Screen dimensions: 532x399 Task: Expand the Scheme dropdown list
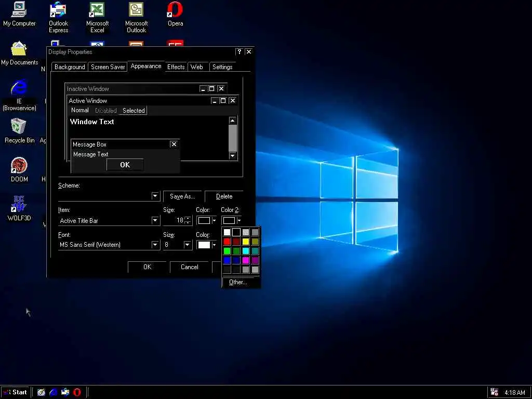tap(155, 196)
